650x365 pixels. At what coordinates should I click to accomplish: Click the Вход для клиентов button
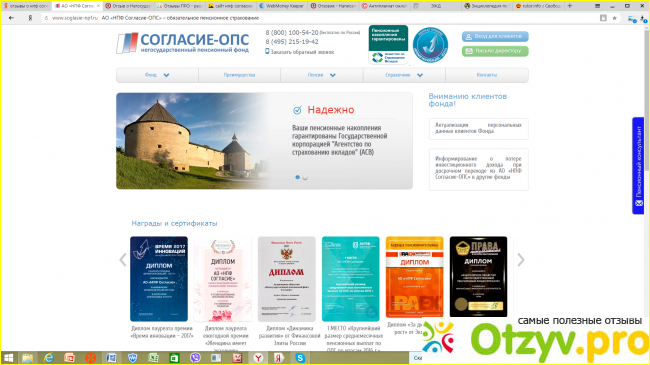pos(495,36)
